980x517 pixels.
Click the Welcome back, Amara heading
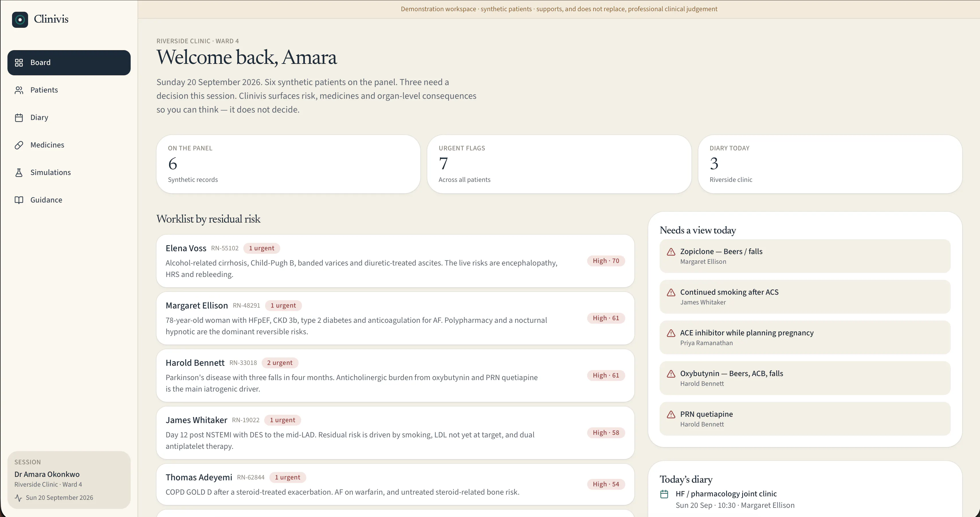point(246,57)
